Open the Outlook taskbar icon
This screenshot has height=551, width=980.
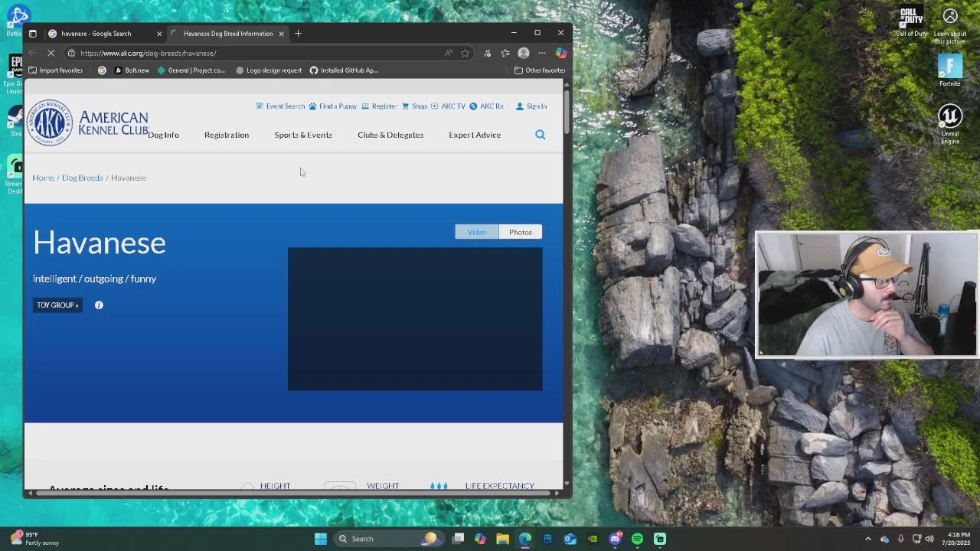[x=570, y=539]
